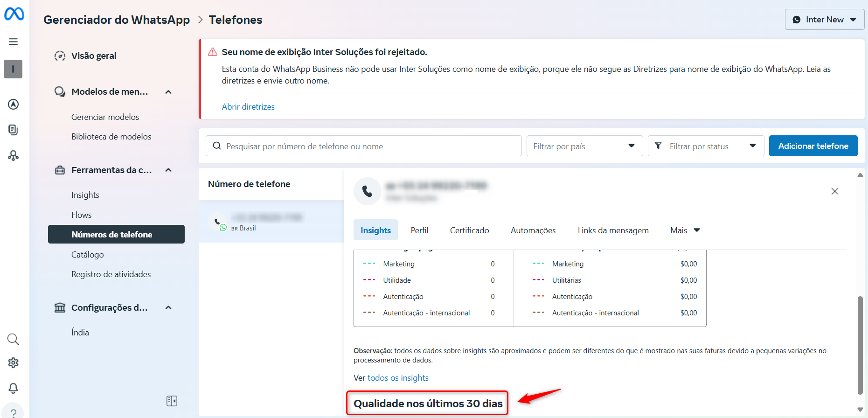Viewport: 868px width, 418px height.
Task: Collapse the Ferramentas da conta section
Action: [168, 170]
